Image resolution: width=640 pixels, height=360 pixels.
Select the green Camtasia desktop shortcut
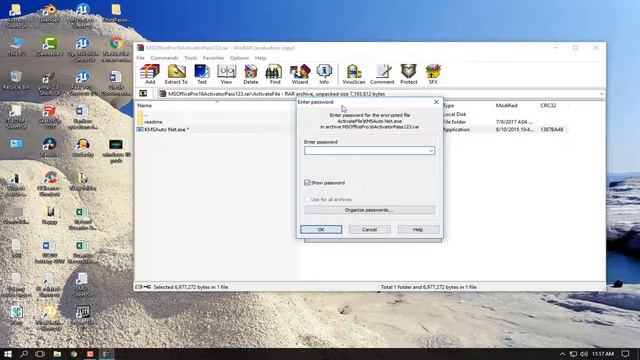tap(49, 46)
